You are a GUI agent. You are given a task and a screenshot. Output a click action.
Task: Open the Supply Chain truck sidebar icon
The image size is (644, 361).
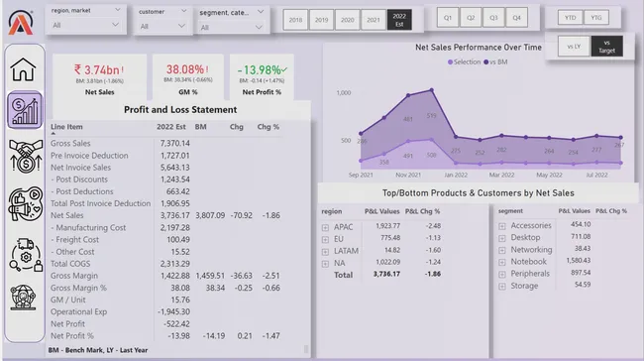(x=26, y=255)
